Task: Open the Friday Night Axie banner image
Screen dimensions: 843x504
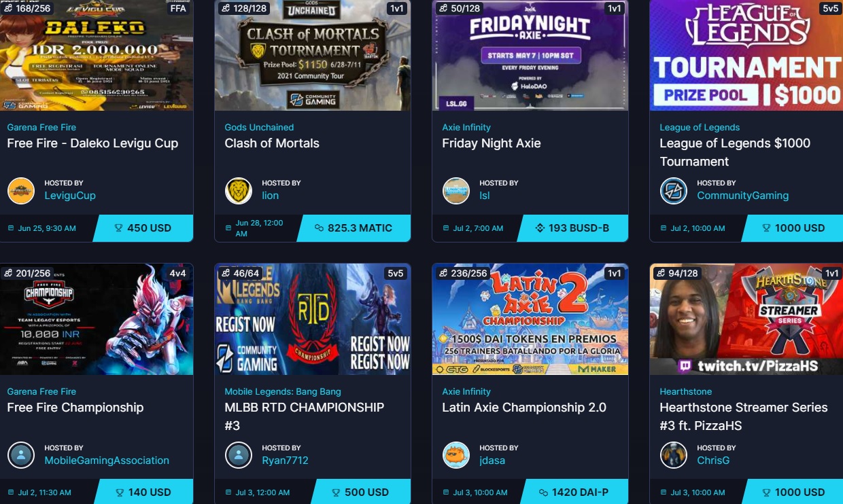Action: pyautogui.click(x=530, y=55)
